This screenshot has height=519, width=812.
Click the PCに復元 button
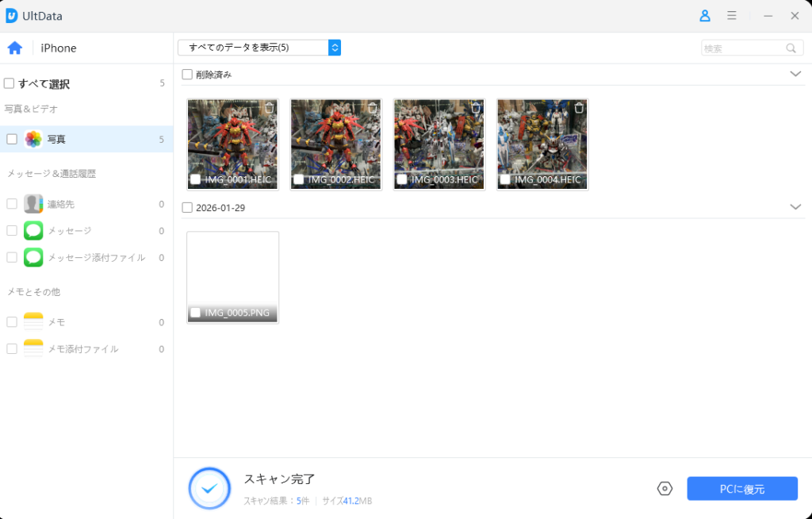pyautogui.click(x=741, y=489)
